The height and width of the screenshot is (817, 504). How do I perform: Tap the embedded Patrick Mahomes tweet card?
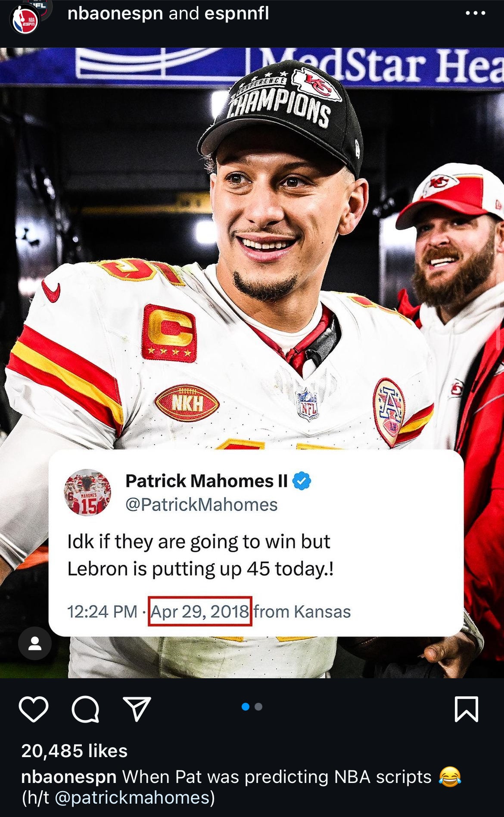point(256,543)
